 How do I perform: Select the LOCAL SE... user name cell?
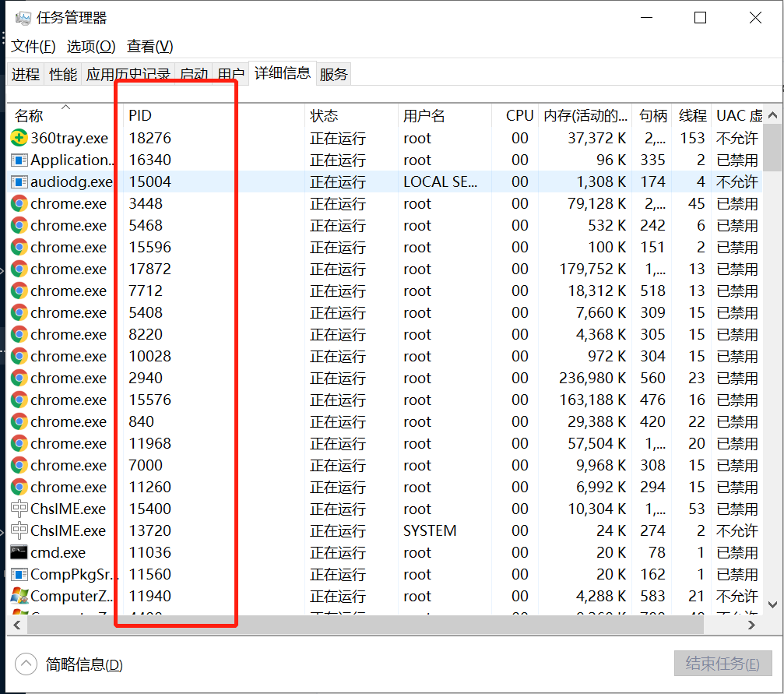[441, 181]
